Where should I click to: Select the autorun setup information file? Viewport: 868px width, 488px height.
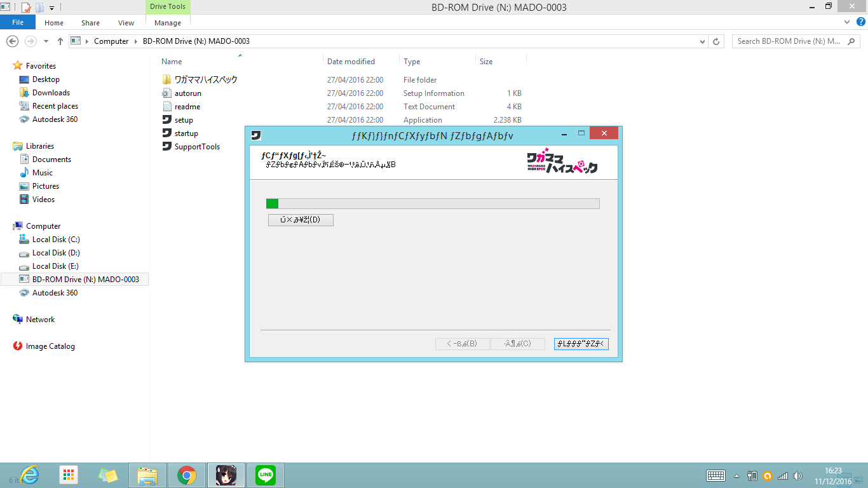pos(167,93)
